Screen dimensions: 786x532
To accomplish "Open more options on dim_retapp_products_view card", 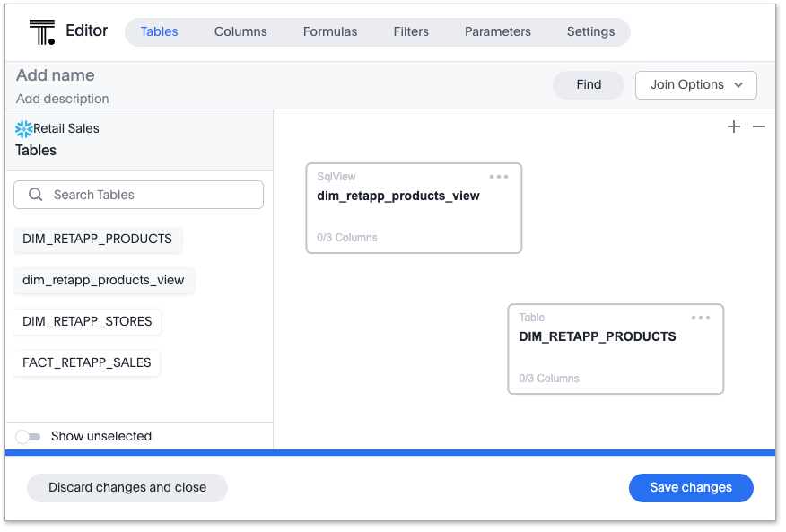I will click(x=499, y=178).
